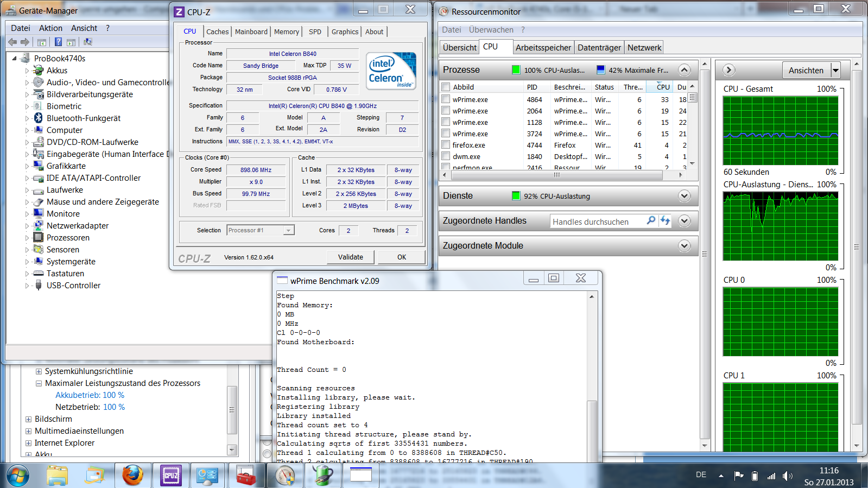This screenshot has width=868, height=488.
Task: Select the Bluetooth-Funkgerät icon
Action: (38, 118)
